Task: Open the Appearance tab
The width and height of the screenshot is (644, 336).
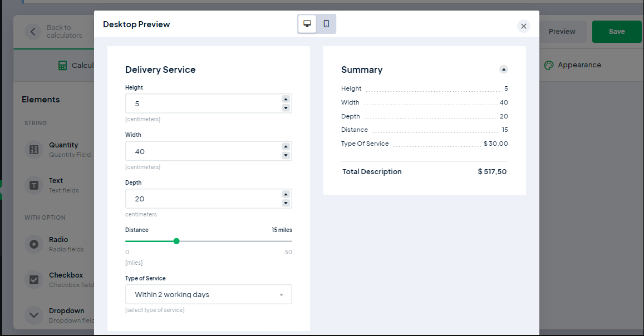Action: [x=573, y=65]
